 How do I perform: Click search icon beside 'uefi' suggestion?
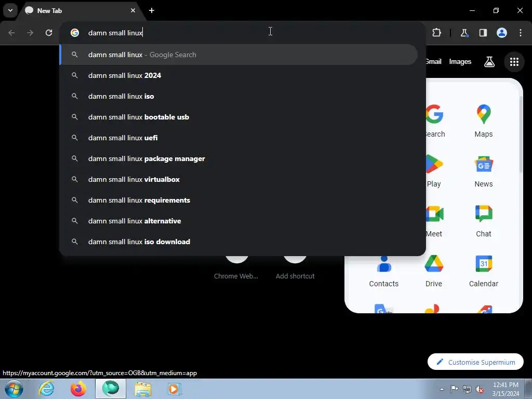pos(75,138)
